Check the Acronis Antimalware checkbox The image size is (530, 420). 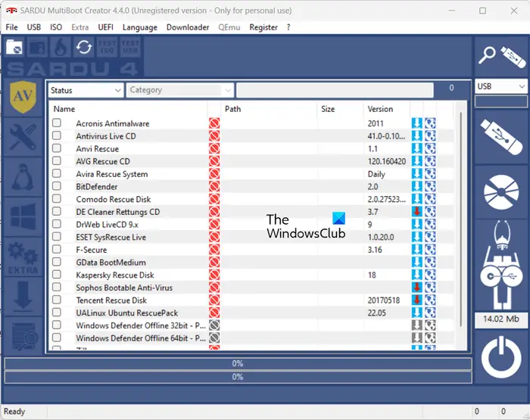tap(57, 123)
